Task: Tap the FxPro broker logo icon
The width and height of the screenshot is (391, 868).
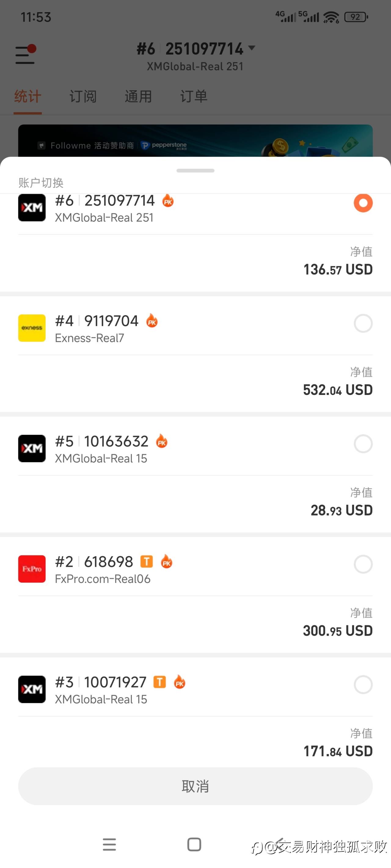Action: tap(32, 569)
